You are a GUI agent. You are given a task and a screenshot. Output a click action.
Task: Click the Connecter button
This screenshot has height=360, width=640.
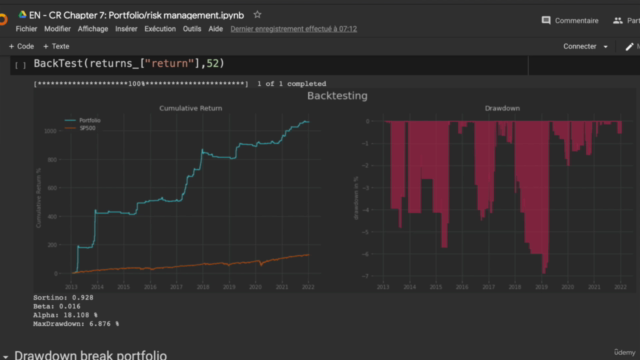tap(580, 47)
